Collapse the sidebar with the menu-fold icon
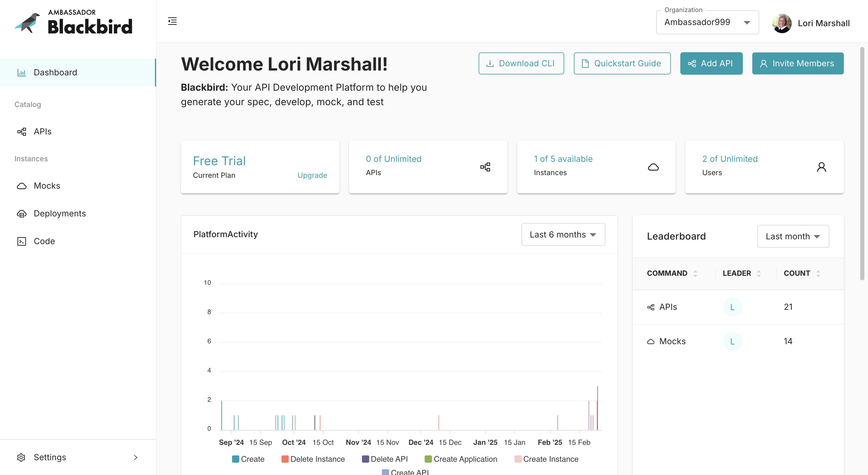This screenshot has height=475, width=868. 172,21
